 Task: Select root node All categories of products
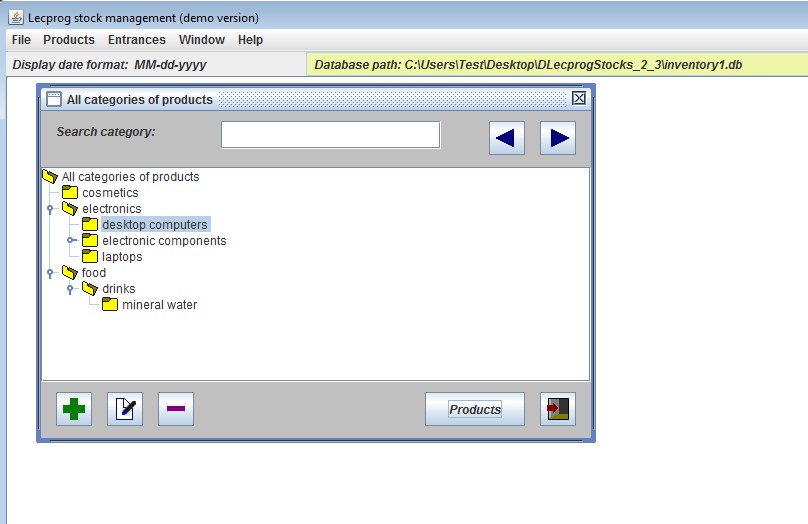coord(130,177)
